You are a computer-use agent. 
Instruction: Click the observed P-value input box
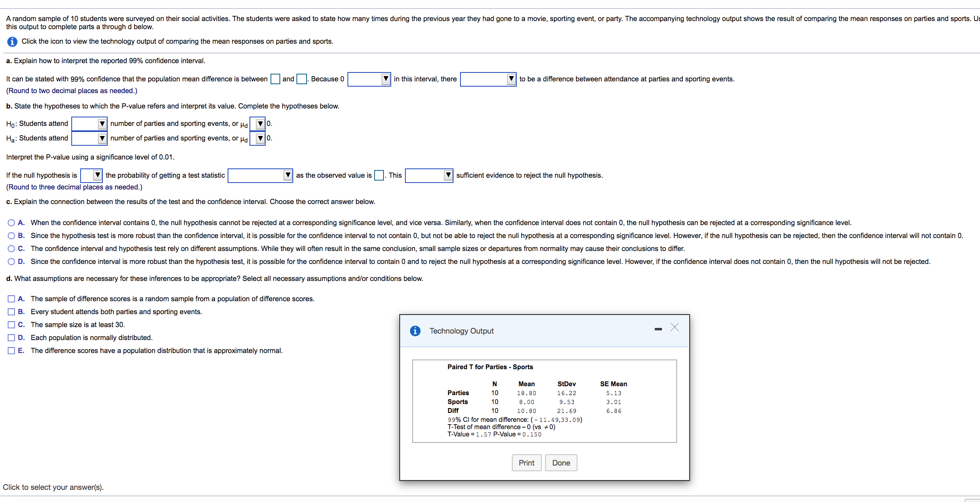(379, 175)
